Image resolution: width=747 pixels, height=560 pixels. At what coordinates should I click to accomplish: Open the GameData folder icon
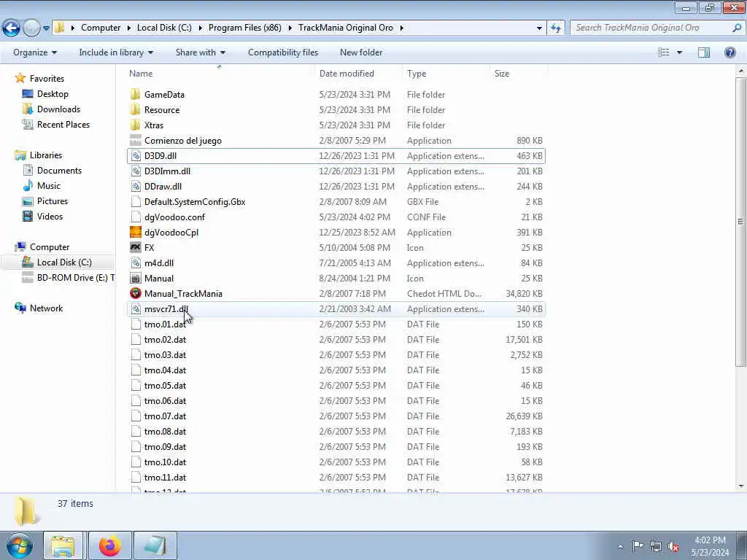pyautogui.click(x=135, y=94)
